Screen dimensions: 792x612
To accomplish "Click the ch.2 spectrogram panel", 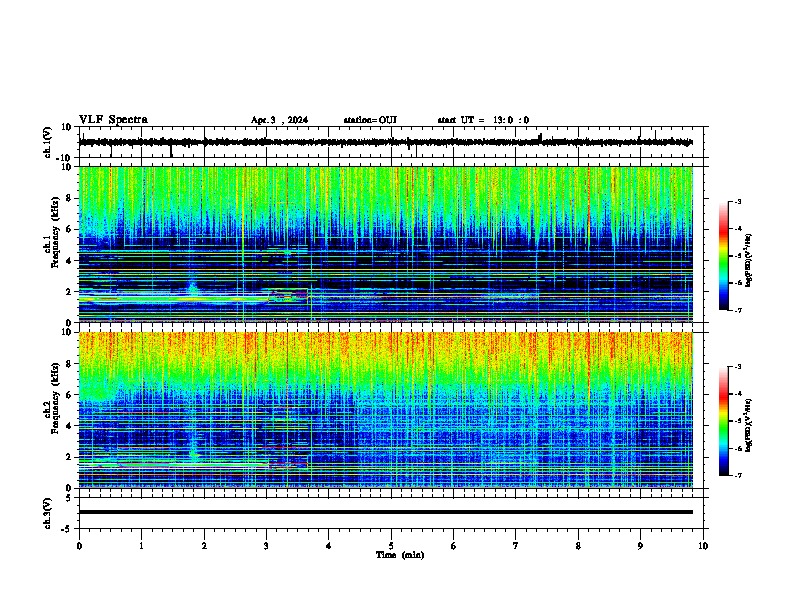I will 386,410.
